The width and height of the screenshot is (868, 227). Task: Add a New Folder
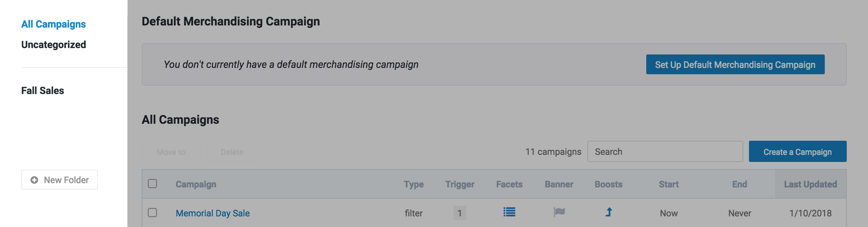coord(60,180)
